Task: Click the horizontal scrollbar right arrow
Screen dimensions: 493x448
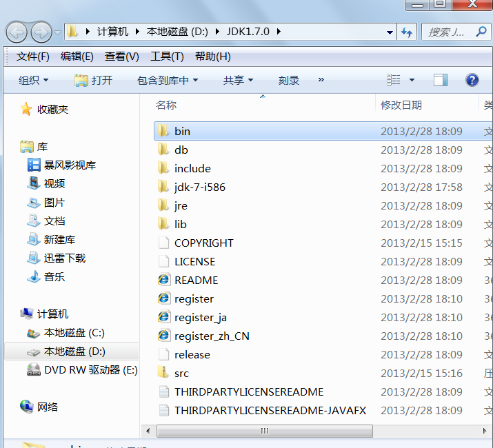Action: click(x=485, y=431)
